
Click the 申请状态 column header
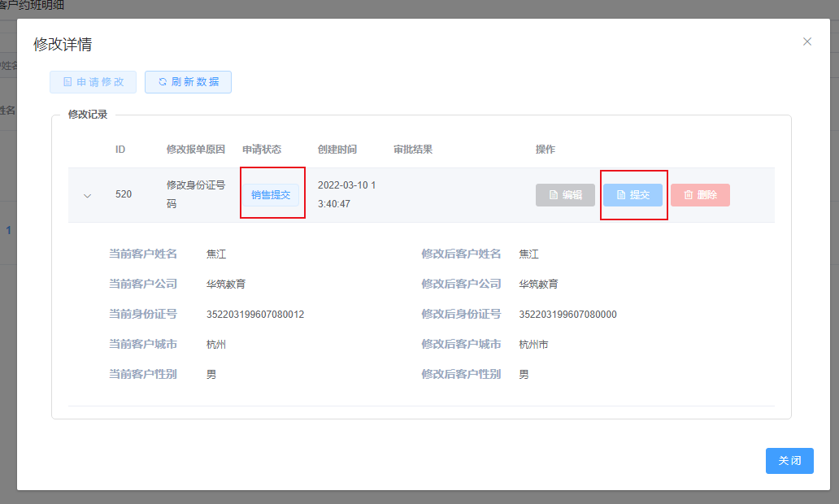tap(262, 150)
